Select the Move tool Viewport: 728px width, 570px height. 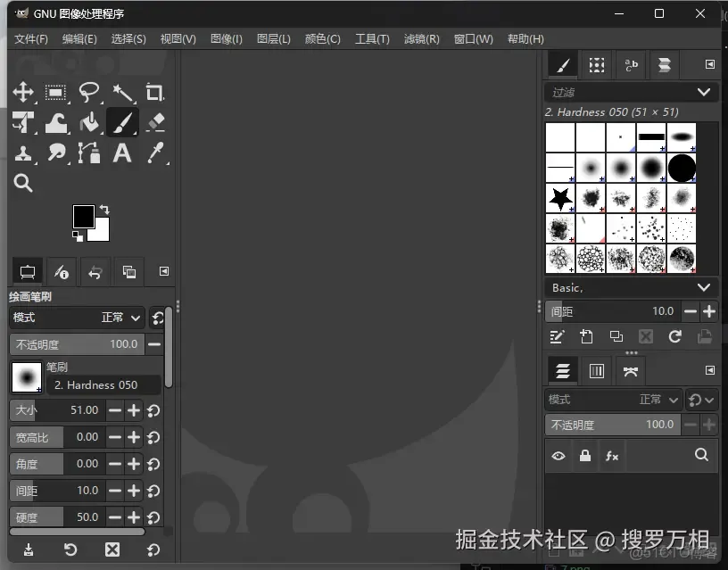[x=23, y=93]
